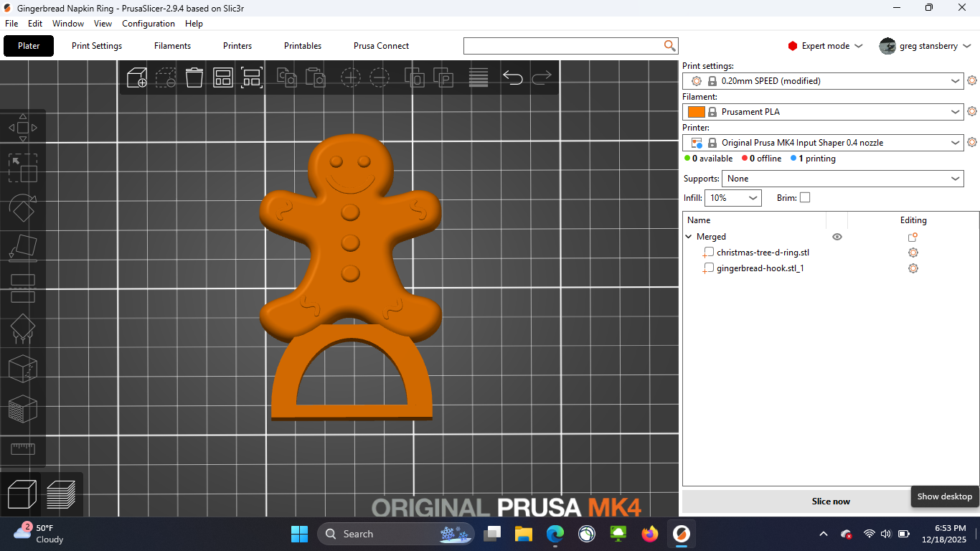Screen dimensions: 980x551
Task: Click the gear icon beside Filament preset
Action: (972, 112)
